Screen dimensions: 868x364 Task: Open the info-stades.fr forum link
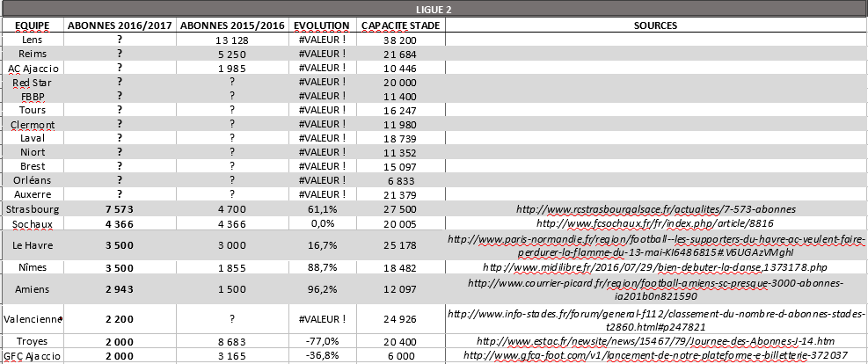655,319
